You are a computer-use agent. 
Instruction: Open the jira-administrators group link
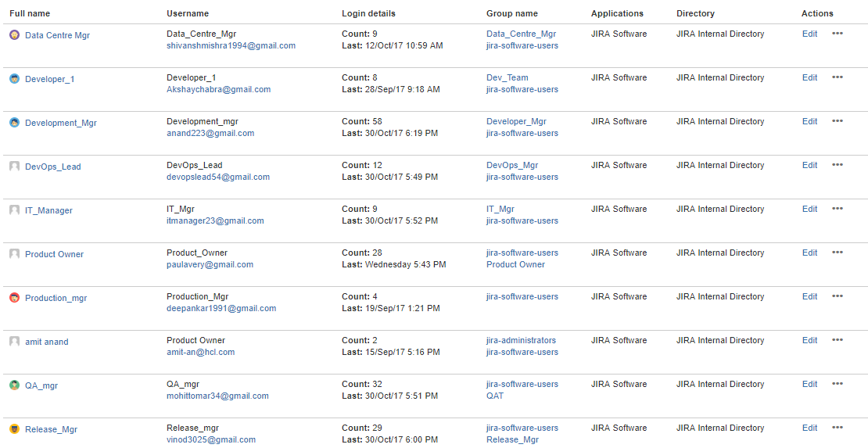[521, 341]
